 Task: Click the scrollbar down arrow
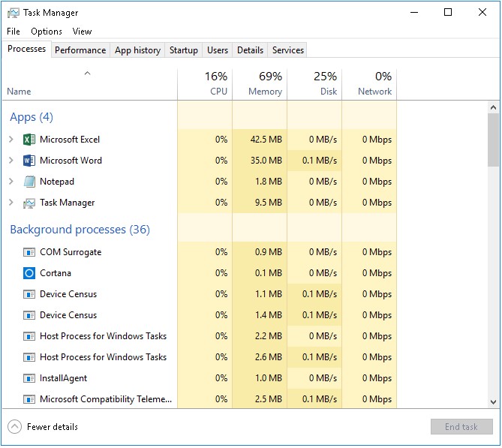(493, 402)
